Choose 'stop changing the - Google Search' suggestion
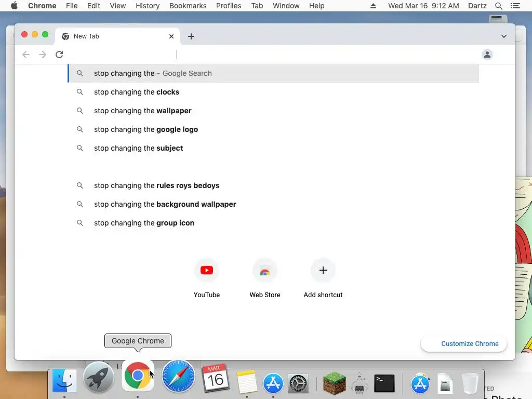 click(x=273, y=73)
